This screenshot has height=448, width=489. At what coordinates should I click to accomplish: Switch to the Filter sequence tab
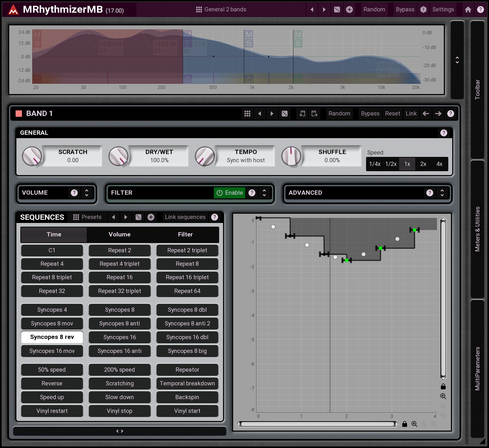[x=185, y=234]
